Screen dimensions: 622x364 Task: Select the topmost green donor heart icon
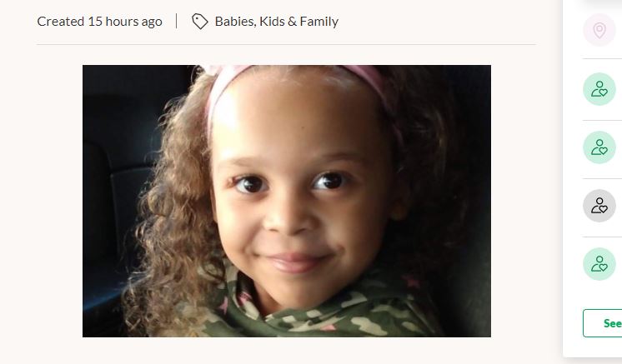(599, 89)
